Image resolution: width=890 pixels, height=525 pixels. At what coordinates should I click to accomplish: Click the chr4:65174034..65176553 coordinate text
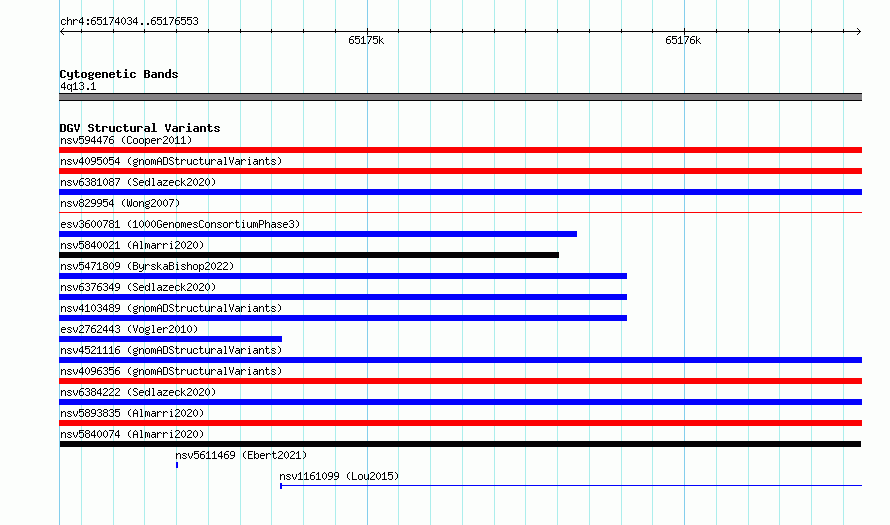click(129, 21)
